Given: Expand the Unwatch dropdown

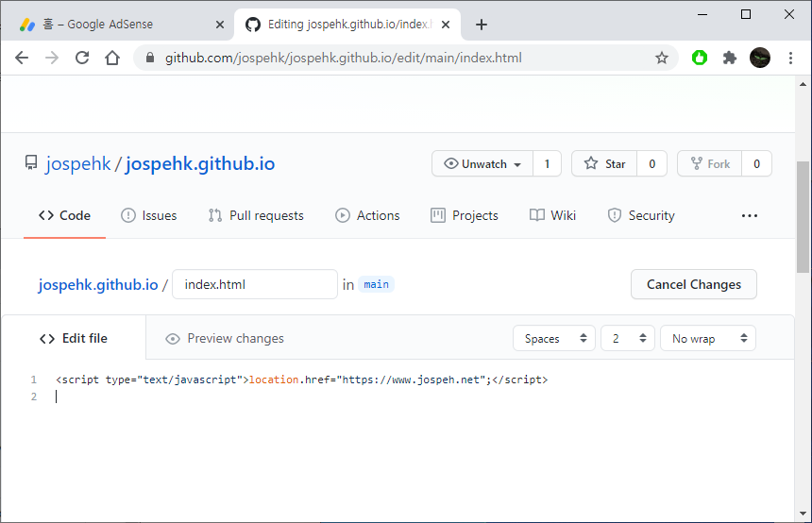Looking at the screenshot, I should pyautogui.click(x=482, y=163).
